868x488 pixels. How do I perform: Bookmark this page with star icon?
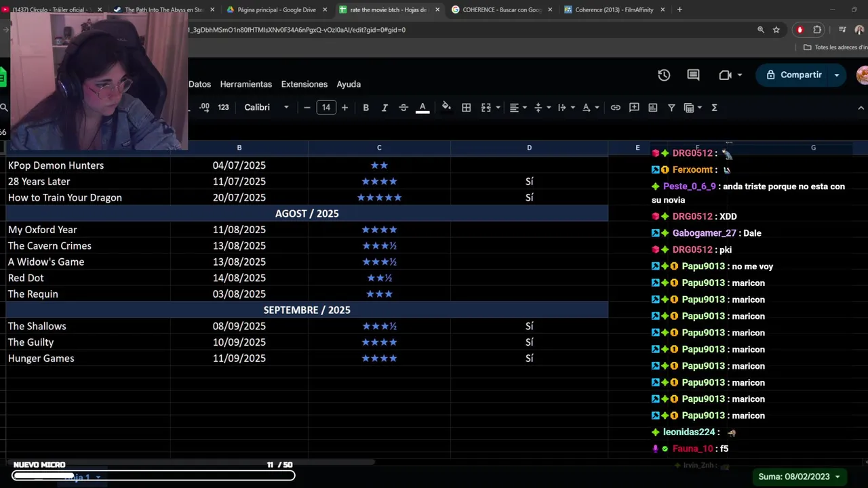coord(776,30)
